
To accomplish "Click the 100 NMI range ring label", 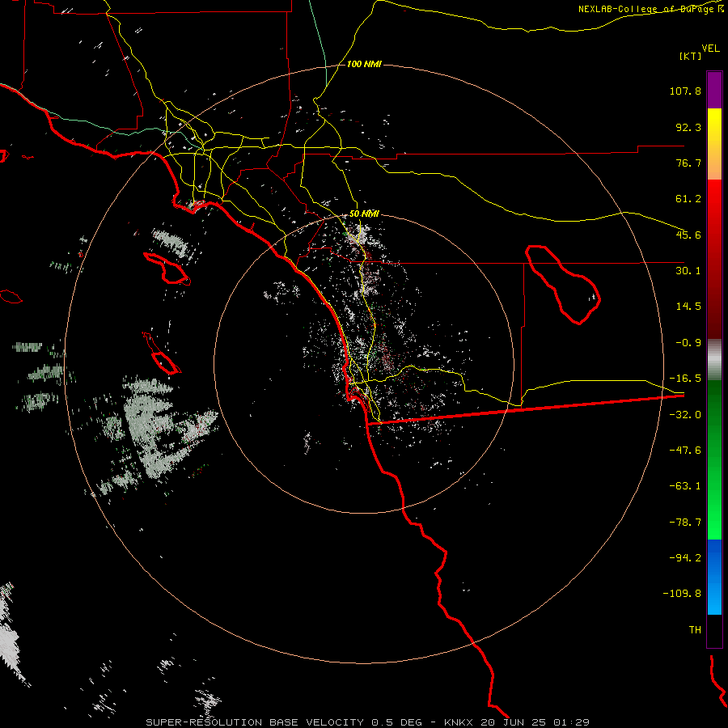I will pos(364,64).
